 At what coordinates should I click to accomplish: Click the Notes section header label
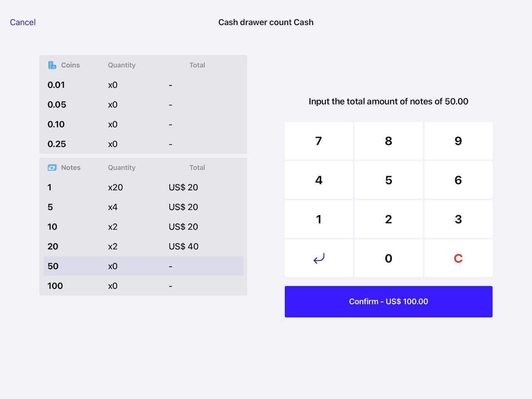[71, 168]
